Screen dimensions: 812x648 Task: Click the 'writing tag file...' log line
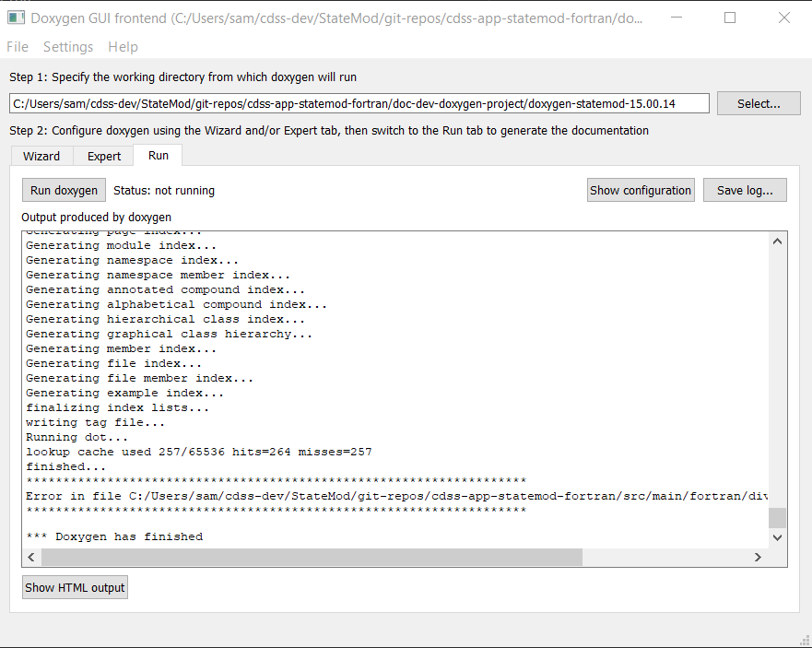[x=95, y=423]
